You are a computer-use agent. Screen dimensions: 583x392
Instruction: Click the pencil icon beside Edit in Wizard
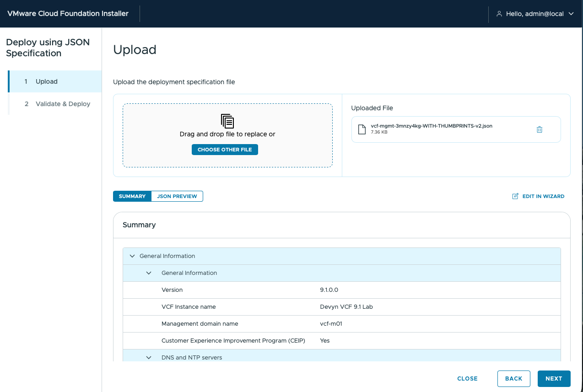click(515, 196)
